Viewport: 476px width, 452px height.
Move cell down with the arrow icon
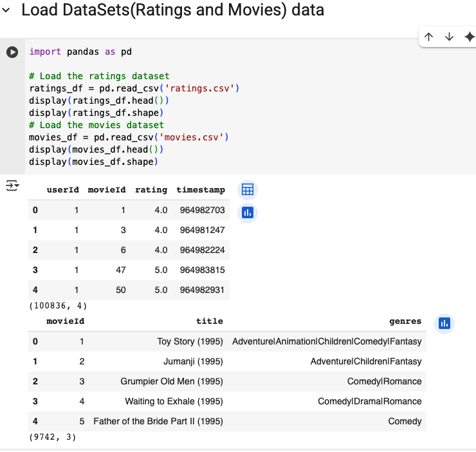click(449, 37)
